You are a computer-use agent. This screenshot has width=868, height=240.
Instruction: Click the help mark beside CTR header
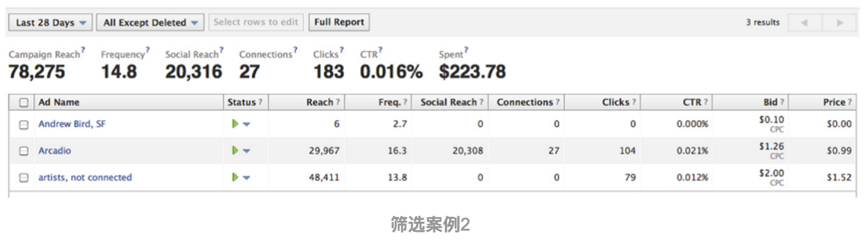(706, 102)
